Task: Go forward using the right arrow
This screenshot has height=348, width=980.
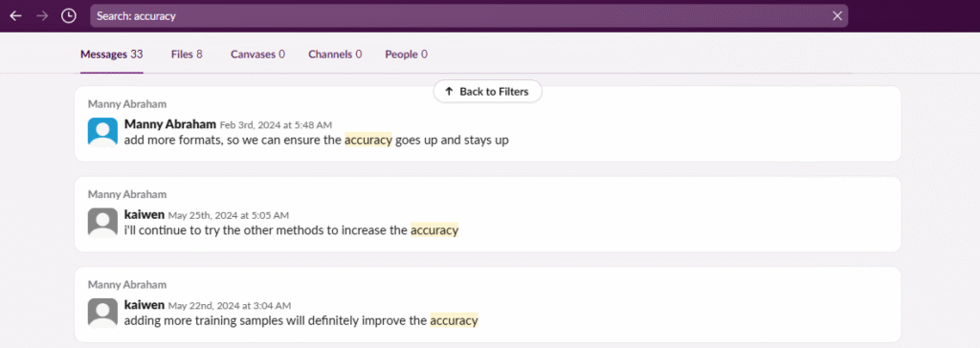Action: tap(42, 15)
